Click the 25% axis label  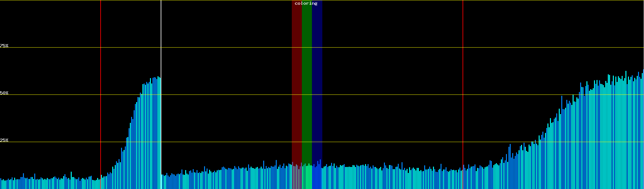[x=4, y=140]
